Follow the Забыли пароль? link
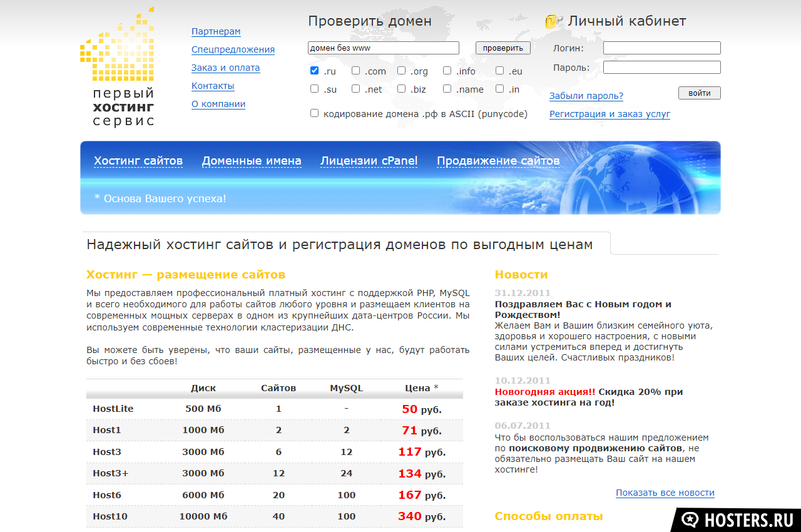The width and height of the screenshot is (801, 532). pos(586,96)
